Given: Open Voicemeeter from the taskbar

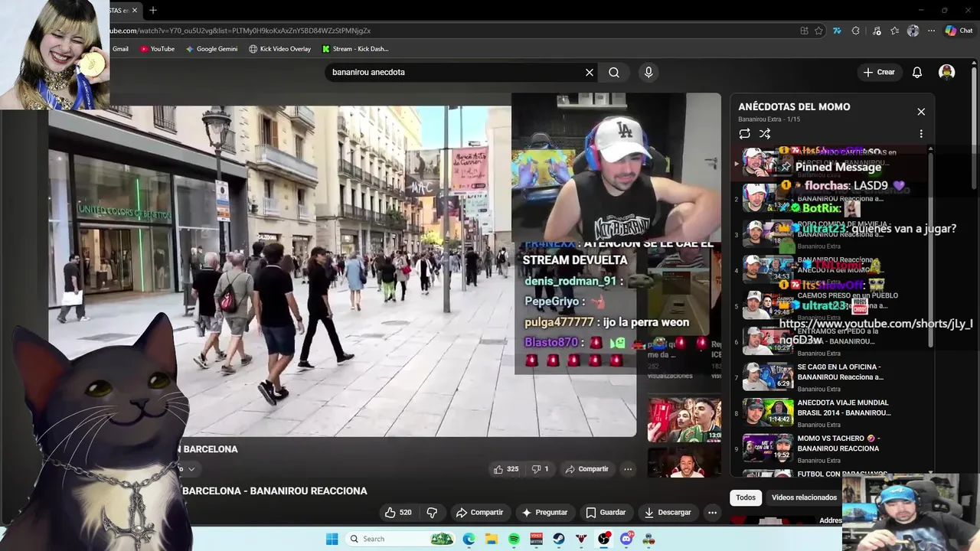Looking at the screenshot, I should coord(536,539).
